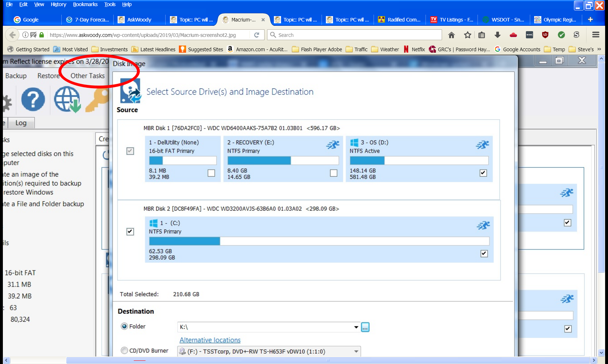The height and width of the screenshot is (364, 608).
Task: Click the blue question mark help icon
Action: [x=33, y=99]
